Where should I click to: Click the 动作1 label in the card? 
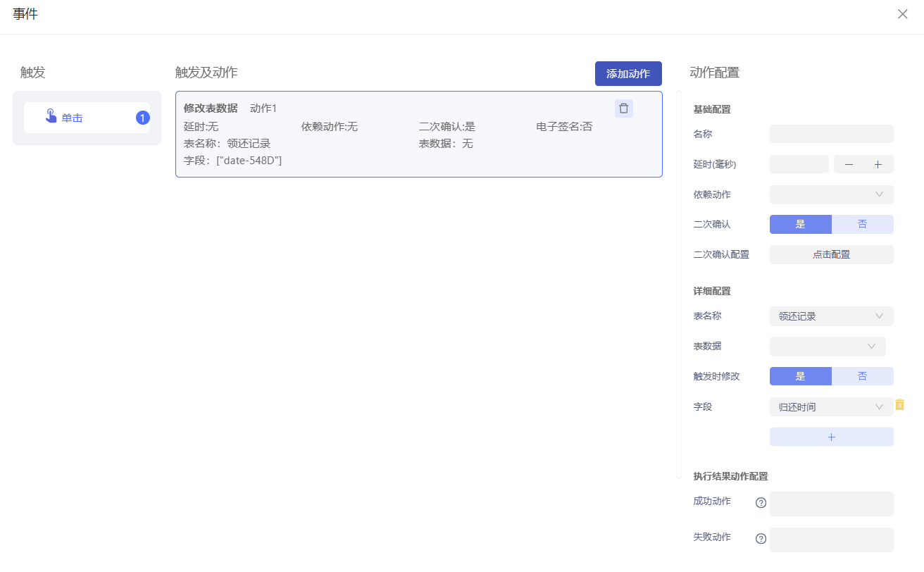[x=263, y=108]
